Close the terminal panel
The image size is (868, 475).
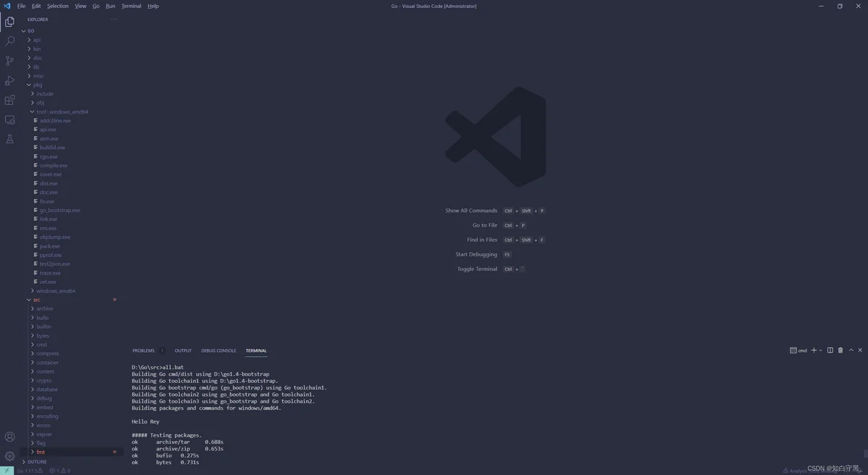click(x=860, y=350)
